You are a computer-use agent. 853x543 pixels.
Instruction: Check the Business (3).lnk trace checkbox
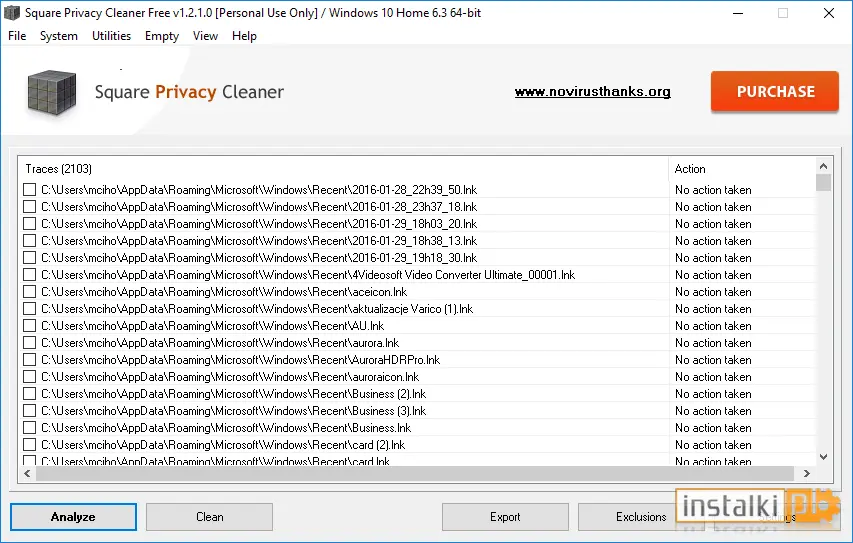(29, 411)
